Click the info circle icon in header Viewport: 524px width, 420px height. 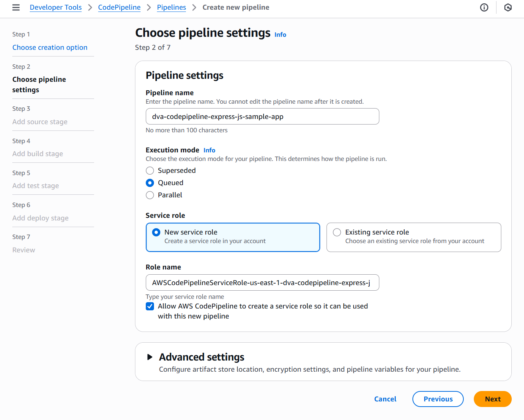(484, 7)
